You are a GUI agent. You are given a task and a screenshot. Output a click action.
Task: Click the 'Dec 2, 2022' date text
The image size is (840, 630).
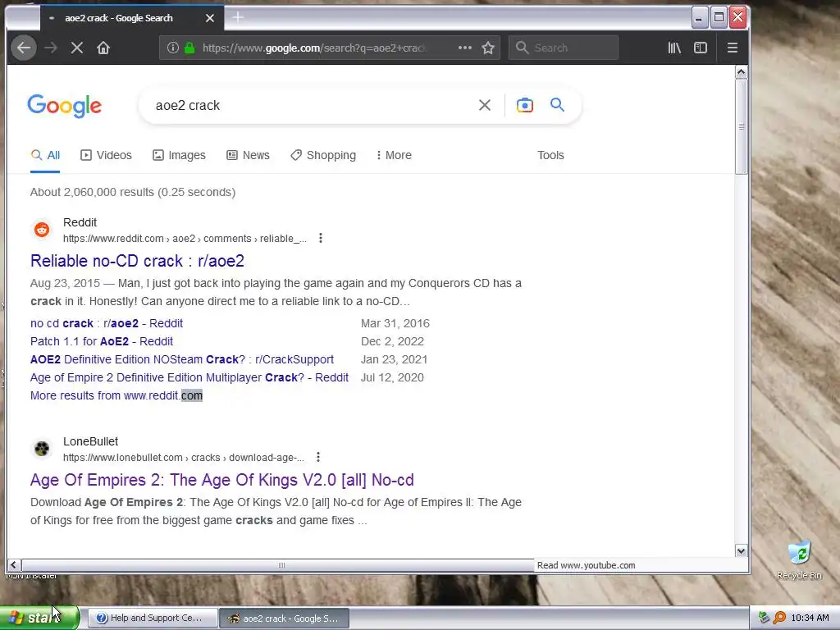[x=392, y=342]
